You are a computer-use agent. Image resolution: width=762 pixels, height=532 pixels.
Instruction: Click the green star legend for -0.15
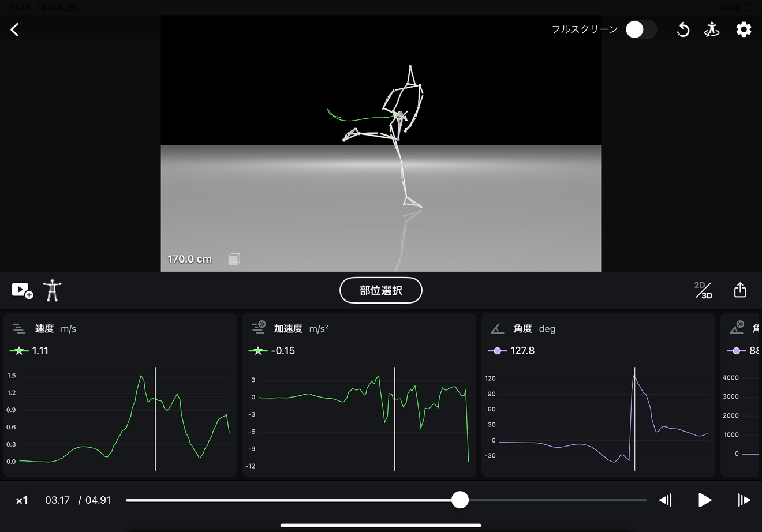pyautogui.click(x=258, y=351)
